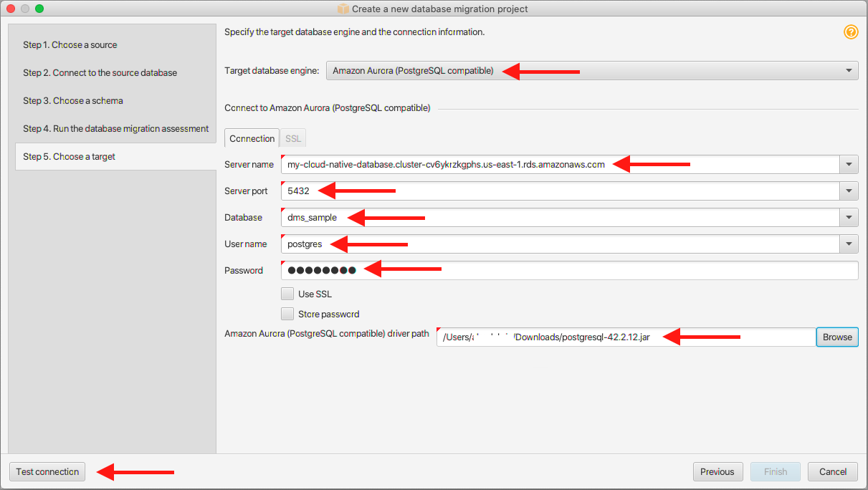868x490 pixels.
Task: Click Browse for the driver path
Action: coord(836,337)
